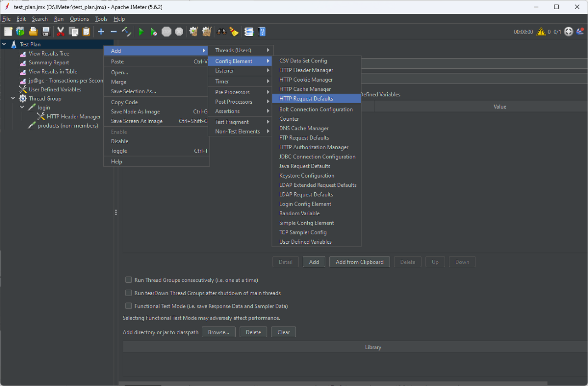The height and width of the screenshot is (386, 588).
Task: Click the New test plan toolbar icon
Action: click(8, 32)
